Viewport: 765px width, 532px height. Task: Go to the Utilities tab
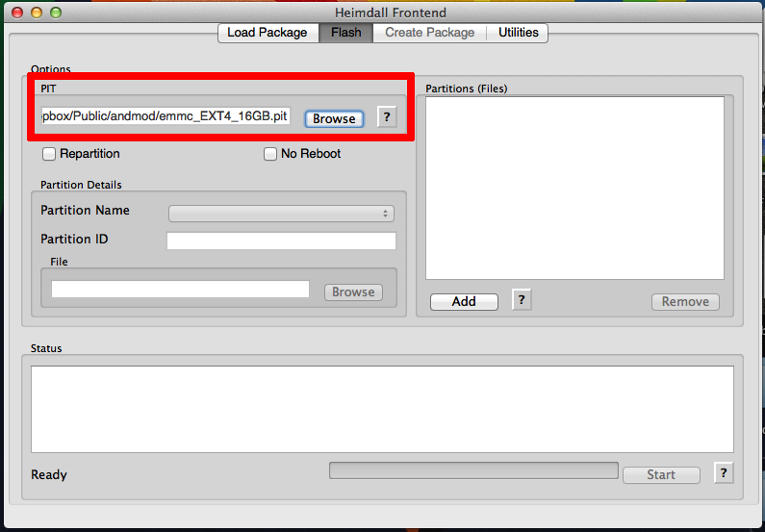click(x=518, y=33)
